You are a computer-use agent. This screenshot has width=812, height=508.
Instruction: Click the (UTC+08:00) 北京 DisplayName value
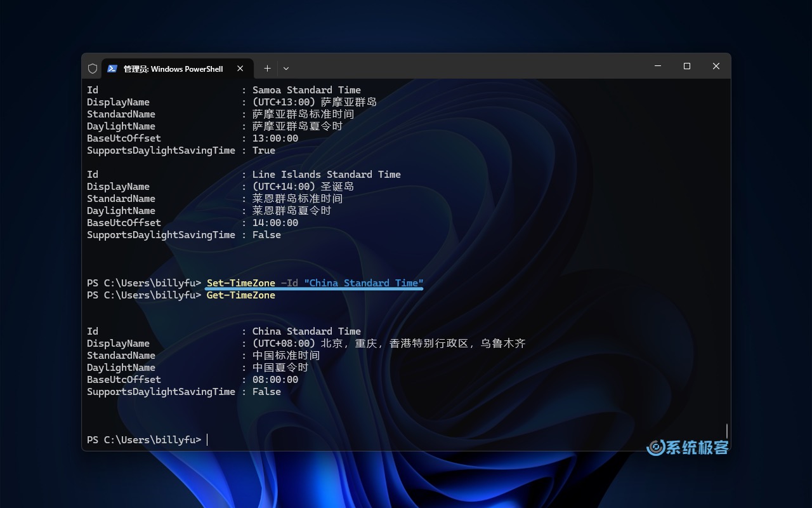(389, 344)
